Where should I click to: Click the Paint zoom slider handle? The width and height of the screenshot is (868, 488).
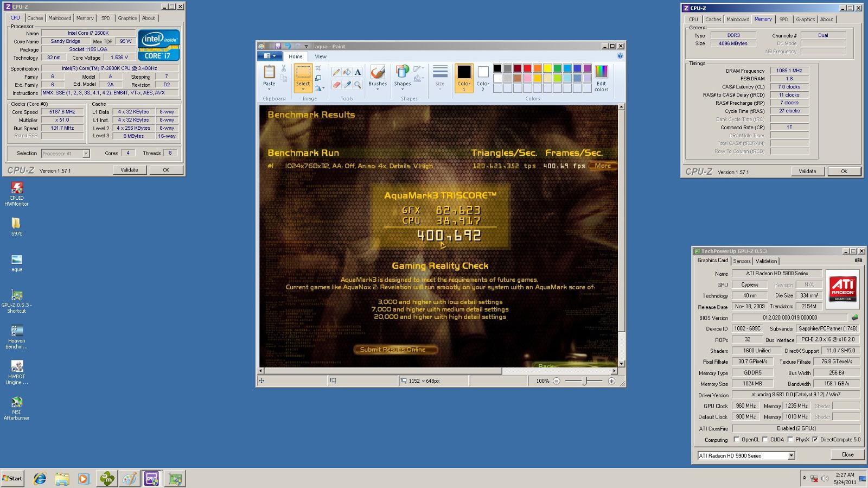click(x=584, y=381)
